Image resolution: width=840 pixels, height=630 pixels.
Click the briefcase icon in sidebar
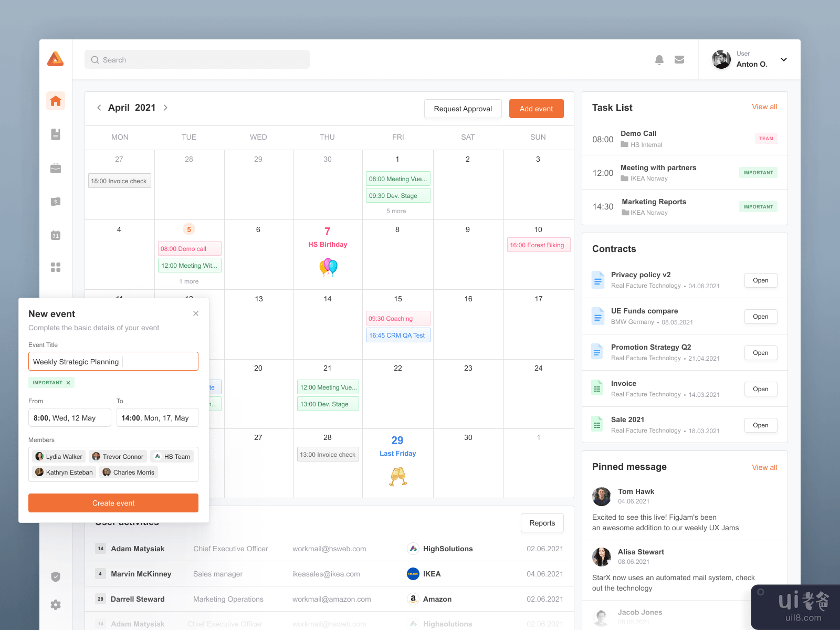[56, 168]
